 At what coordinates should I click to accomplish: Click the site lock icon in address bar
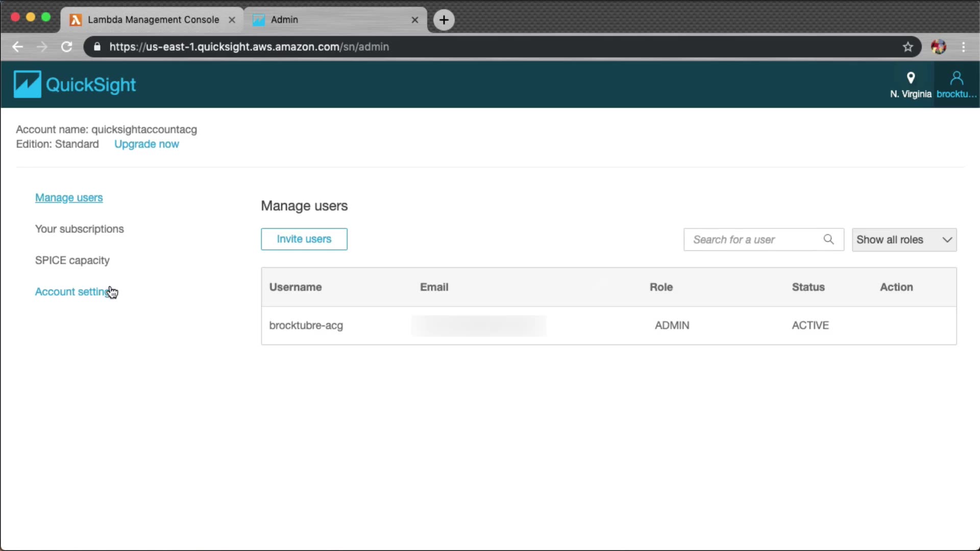97,47
